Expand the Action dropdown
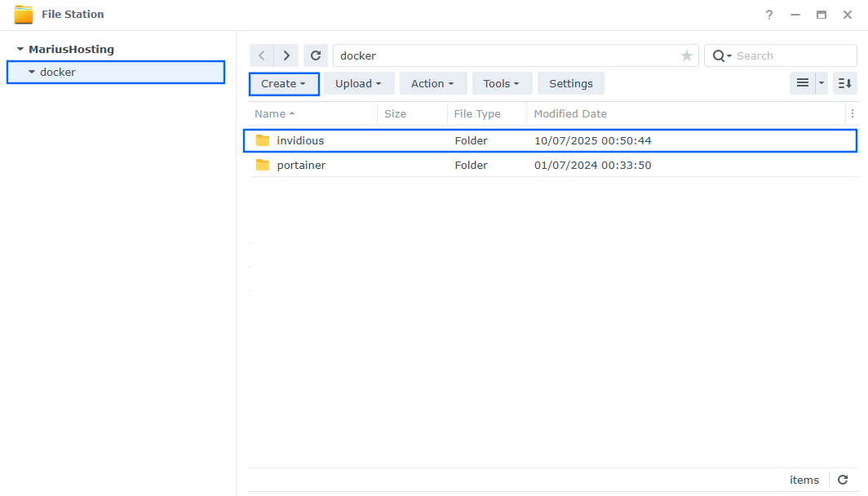This screenshot has width=868, height=496. (x=432, y=83)
